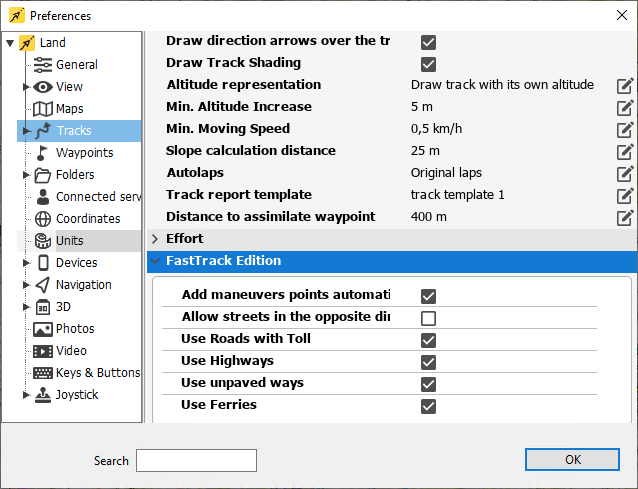Click the Keys & Buttons keyboard icon

coord(43,373)
